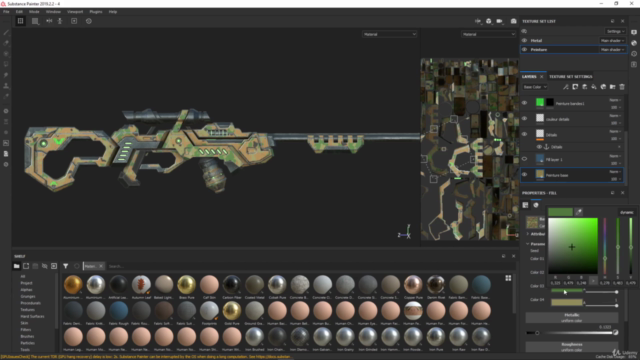Toggle visibility of Fill layer 1
This screenshot has height=360, width=640.
[524, 159]
